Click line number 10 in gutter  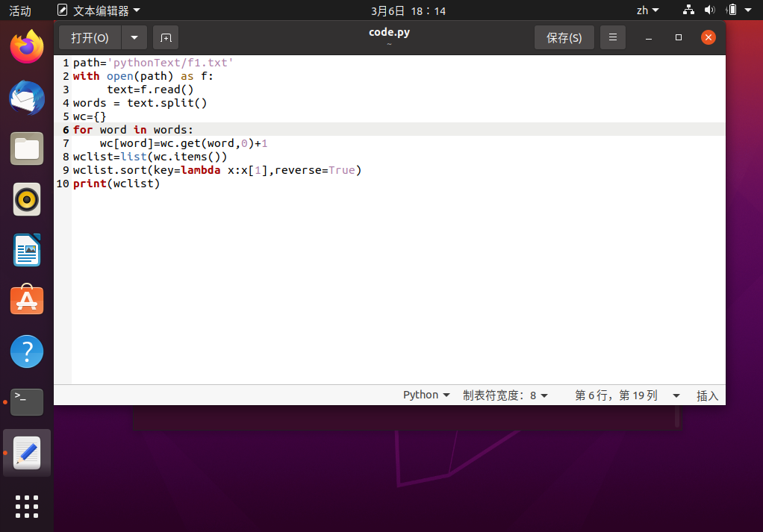63,184
